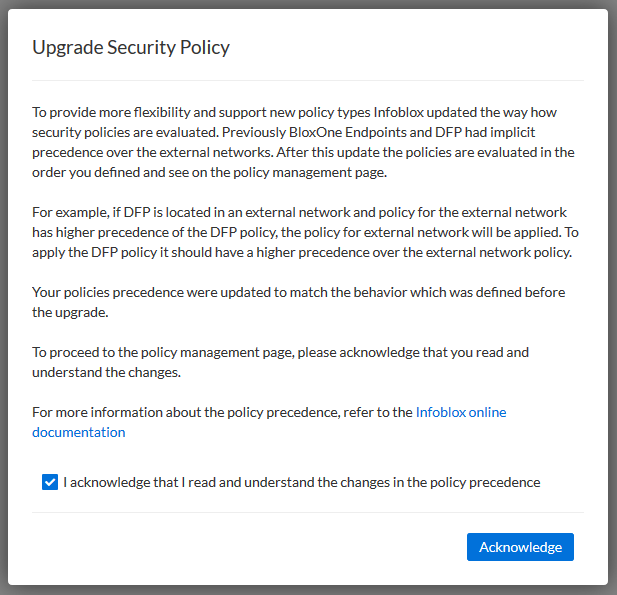Click the "For more information about the policy" text

click(x=222, y=412)
